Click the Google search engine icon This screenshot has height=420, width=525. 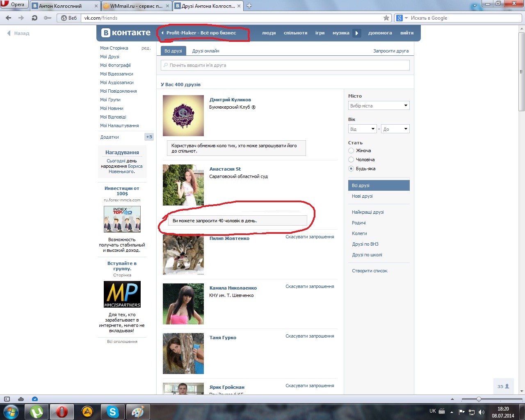click(x=399, y=18)
